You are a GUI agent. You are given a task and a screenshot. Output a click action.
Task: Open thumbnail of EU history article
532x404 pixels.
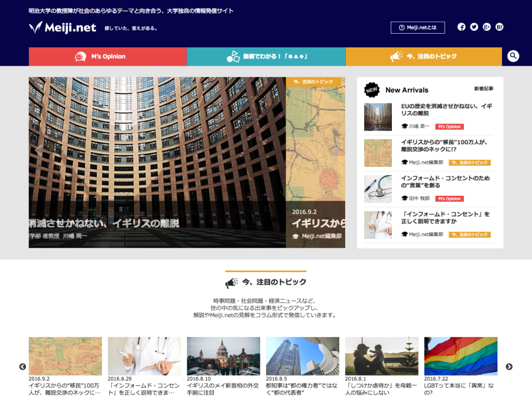pos(378,117)
